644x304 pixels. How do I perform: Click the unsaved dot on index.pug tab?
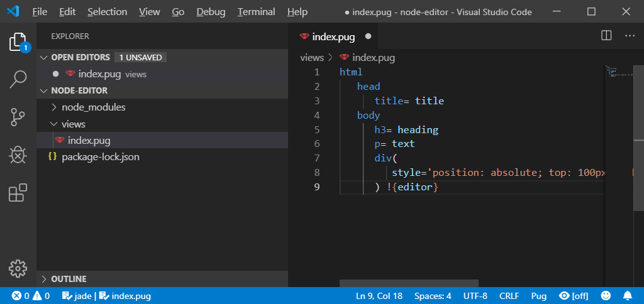coord(368,36)
